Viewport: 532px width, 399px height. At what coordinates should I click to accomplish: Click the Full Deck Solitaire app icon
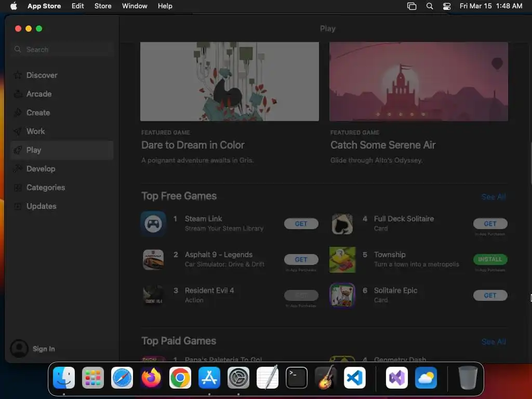342,223
